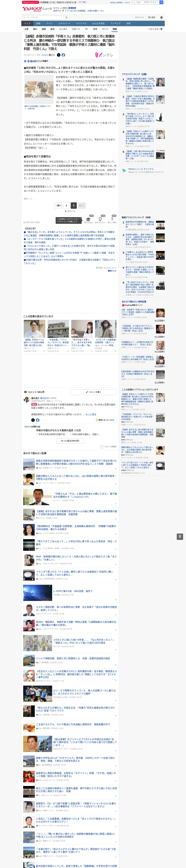The image size is (186, 868).
Task: Open J—POPに第2の波 article
Action: pyautogui.click(x=73, y=591)
